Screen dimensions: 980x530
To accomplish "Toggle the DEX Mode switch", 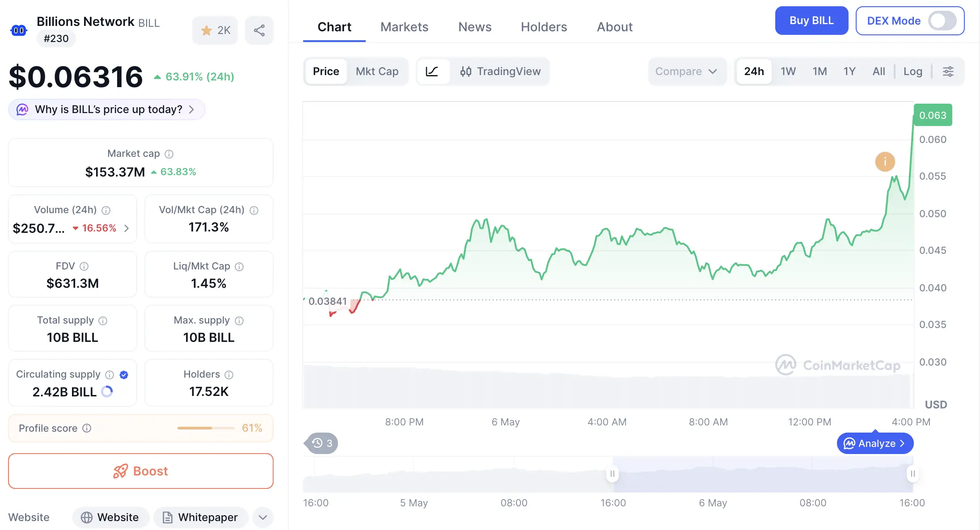I will (942, 21).
